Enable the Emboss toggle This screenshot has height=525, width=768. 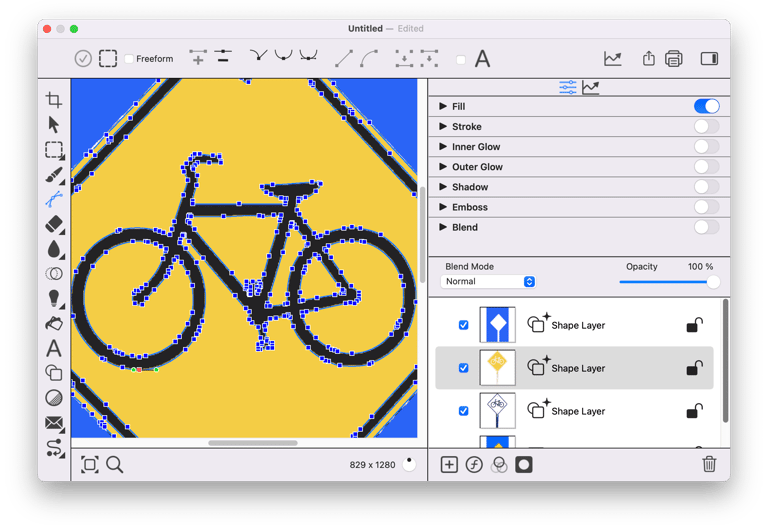(x=706, y=207)
